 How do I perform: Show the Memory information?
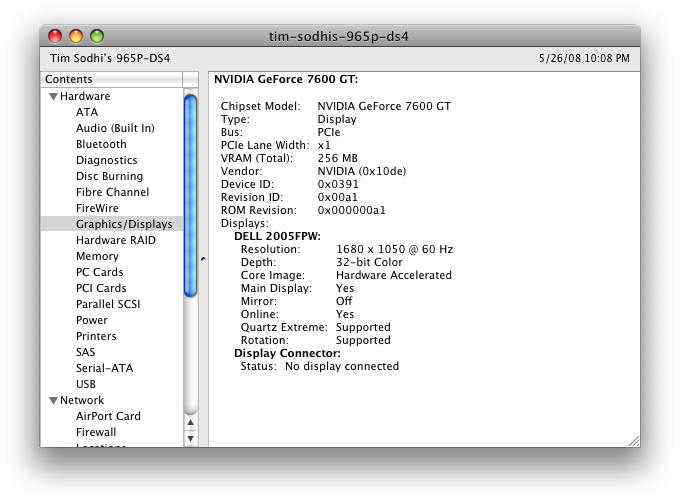pos(97,256)
